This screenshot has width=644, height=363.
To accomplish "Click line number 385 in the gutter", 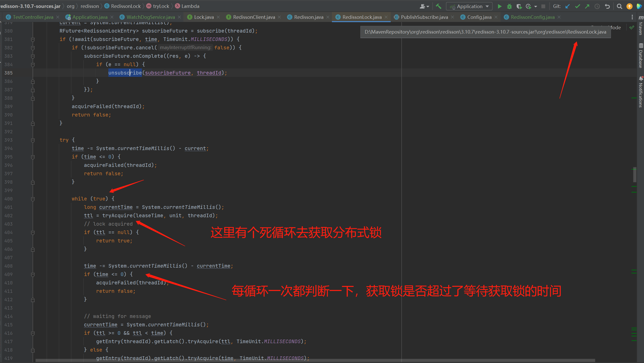I will coord(8,73).
